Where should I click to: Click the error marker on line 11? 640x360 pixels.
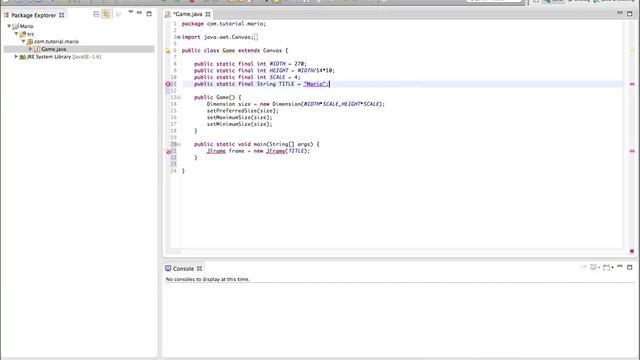pyautogui.click(x=168, y=84)
